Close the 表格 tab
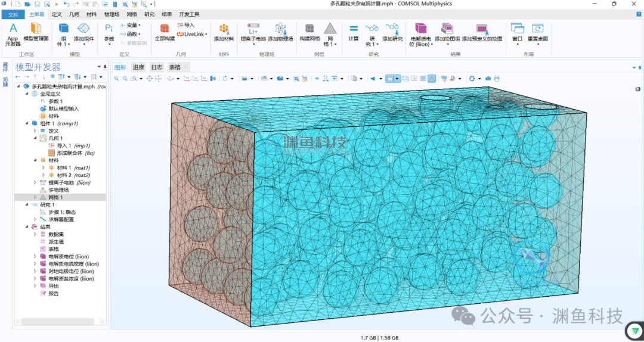 [185, 67]
